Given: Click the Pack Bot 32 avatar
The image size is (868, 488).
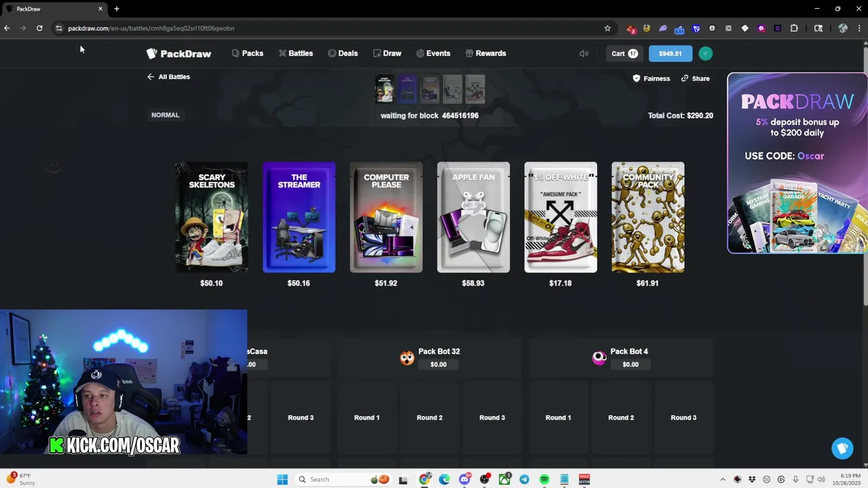Looking at the screenshot, I should click(407, 359).
